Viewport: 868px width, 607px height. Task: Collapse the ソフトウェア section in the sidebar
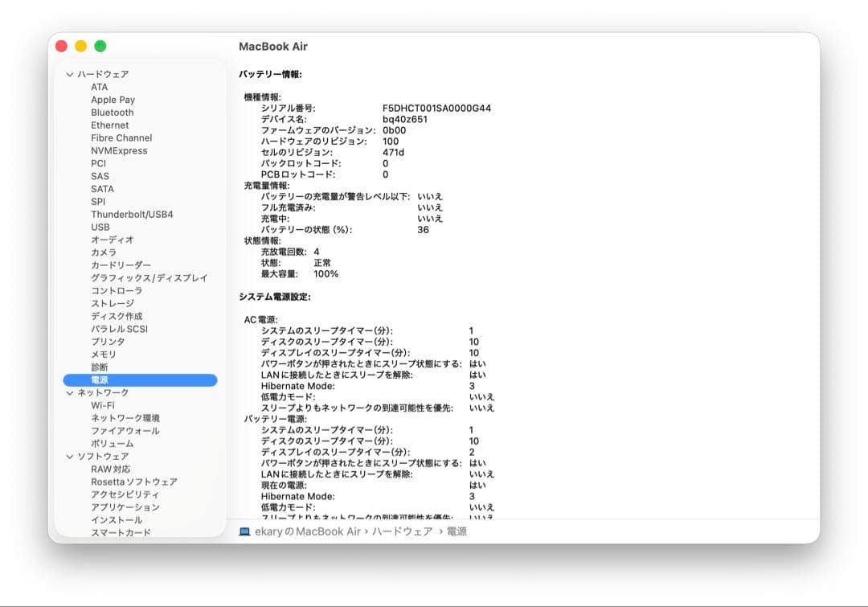coord(68,456)
